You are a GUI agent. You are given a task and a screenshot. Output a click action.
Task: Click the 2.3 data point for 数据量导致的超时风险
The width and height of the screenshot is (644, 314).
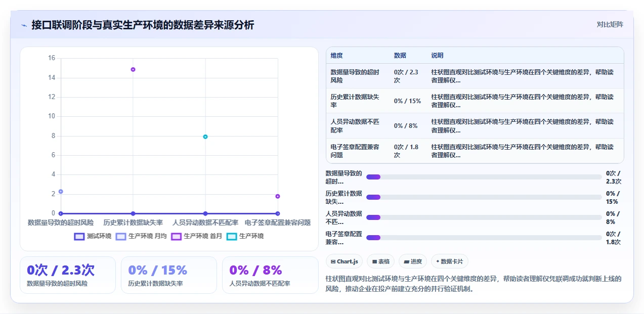pyautogui.click(x=61, y=192)
